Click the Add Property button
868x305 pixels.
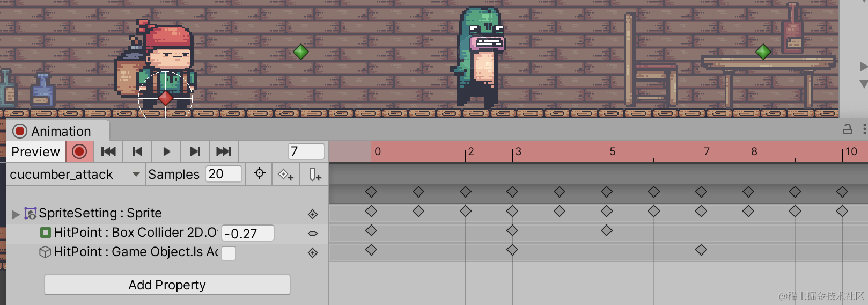pos(167,285)
